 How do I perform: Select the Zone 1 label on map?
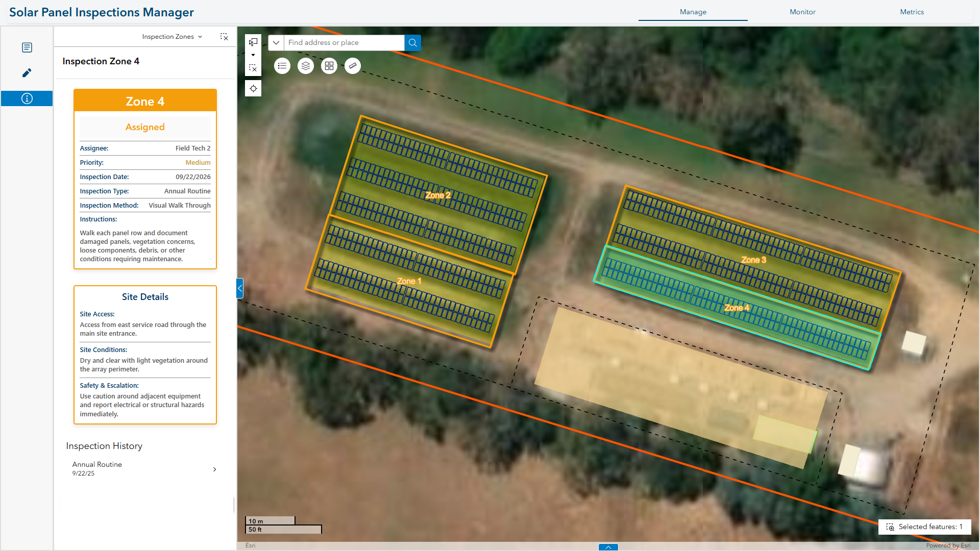coord(409,281)
